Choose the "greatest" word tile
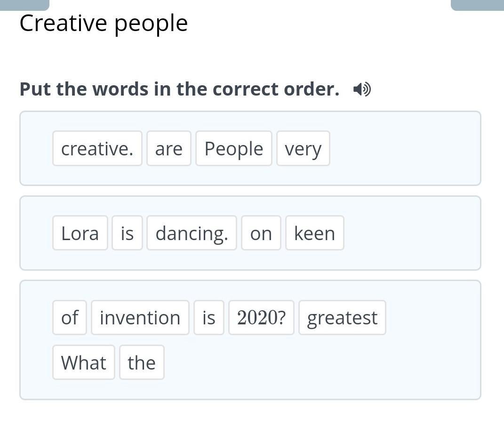The image size is (504, 427). (x=342, y=318)
